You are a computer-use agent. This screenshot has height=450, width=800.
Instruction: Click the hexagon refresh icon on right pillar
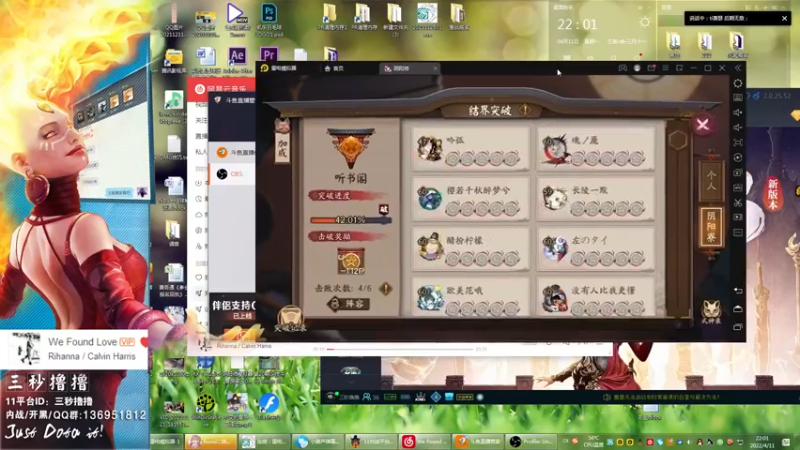coord(678,140)
